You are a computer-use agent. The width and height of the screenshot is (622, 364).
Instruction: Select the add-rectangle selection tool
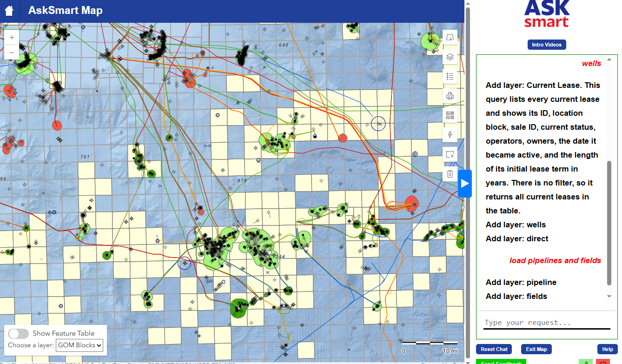[450, 154]
